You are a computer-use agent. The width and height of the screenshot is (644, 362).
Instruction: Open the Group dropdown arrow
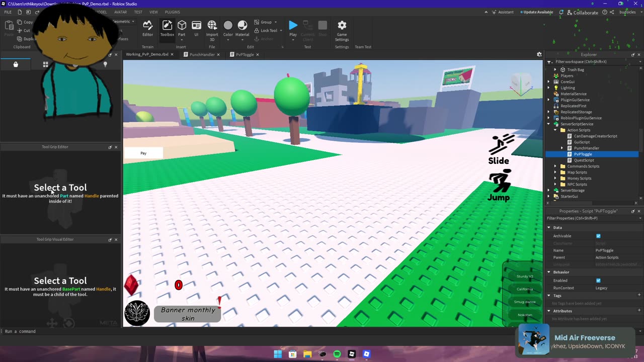coord(276,22)
